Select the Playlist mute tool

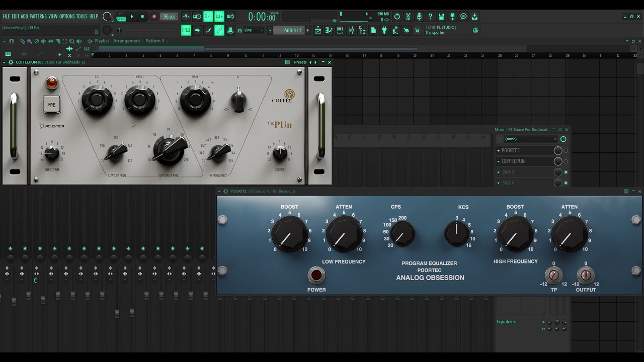44,41
